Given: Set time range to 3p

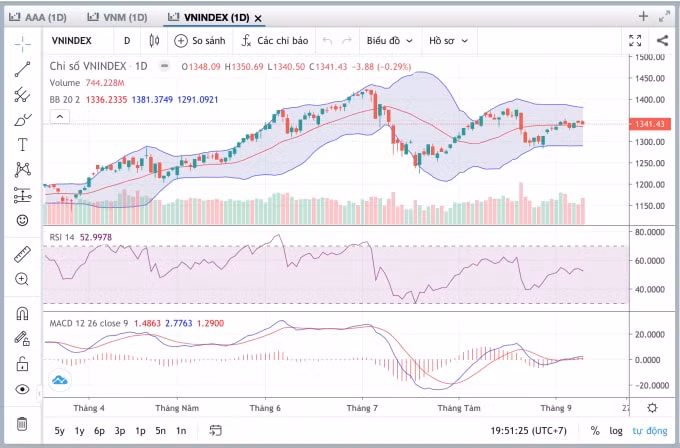Looking at the screenshot, I should coord(120,431).
